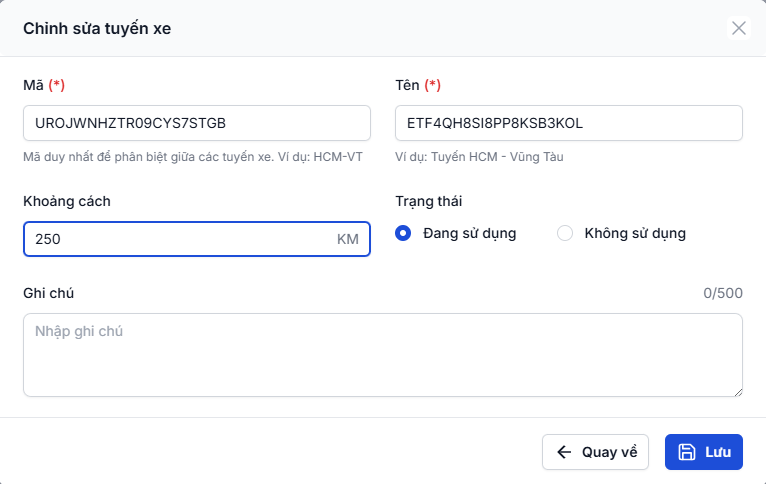
Task: Click the Trạng thái section label
Action: point(428,201)
